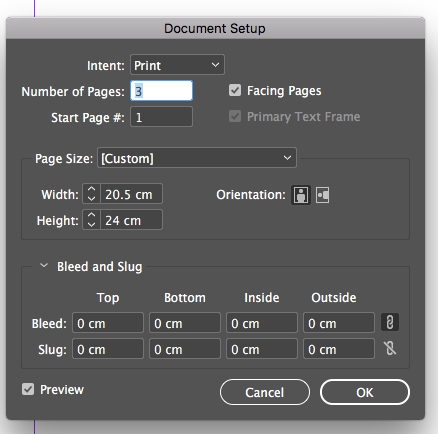
Task: Click the Bleed Inside field
Action: click(262, 323)
